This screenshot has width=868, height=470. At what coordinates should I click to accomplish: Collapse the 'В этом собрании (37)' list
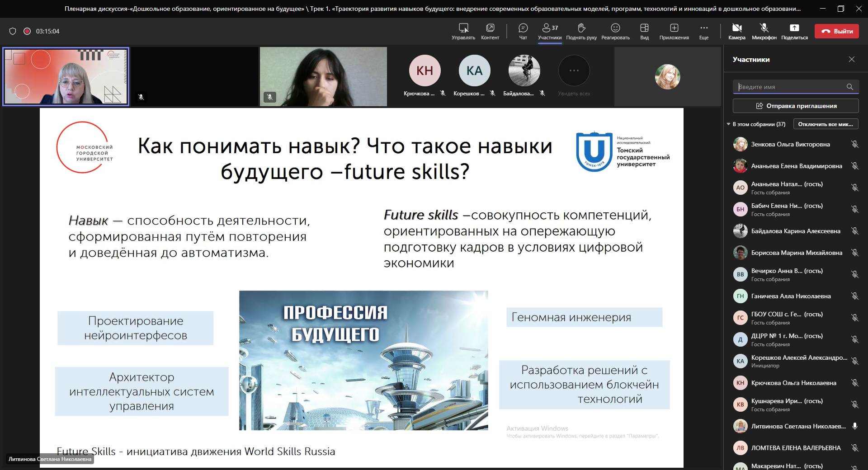(728, 124)
